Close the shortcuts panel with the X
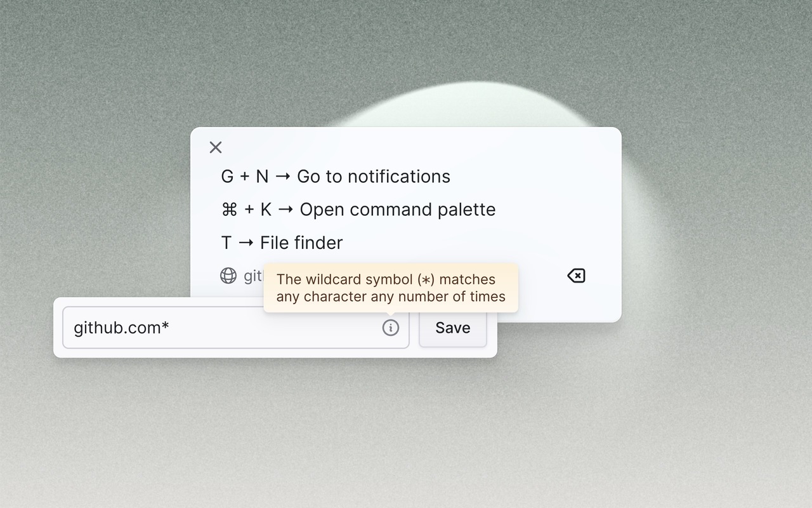The width and height of the screenshot is (812, 508). click(216, 147)
